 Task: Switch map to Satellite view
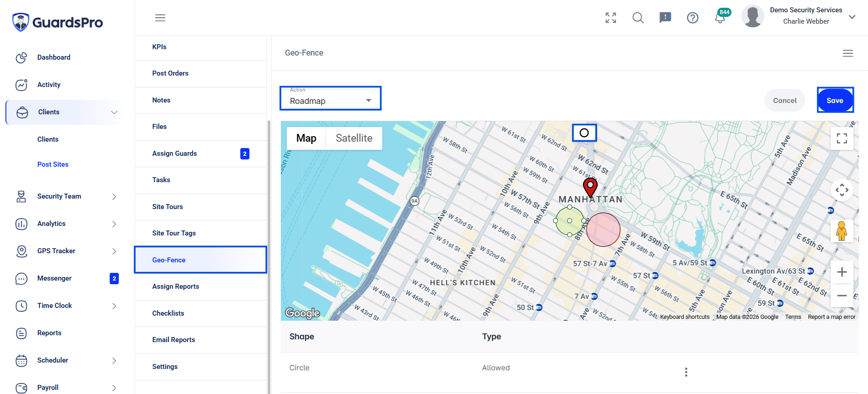pos(354,138)
